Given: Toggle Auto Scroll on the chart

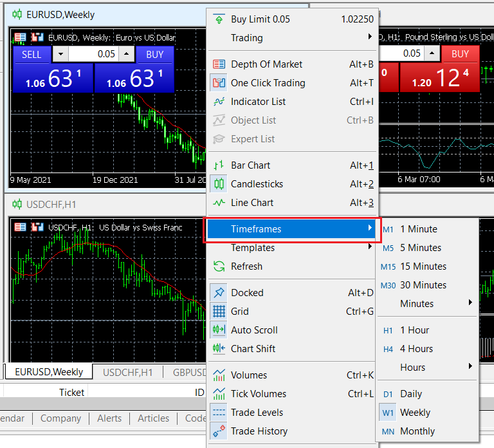Looking at the screenshot, I should [x=254, y=330].
